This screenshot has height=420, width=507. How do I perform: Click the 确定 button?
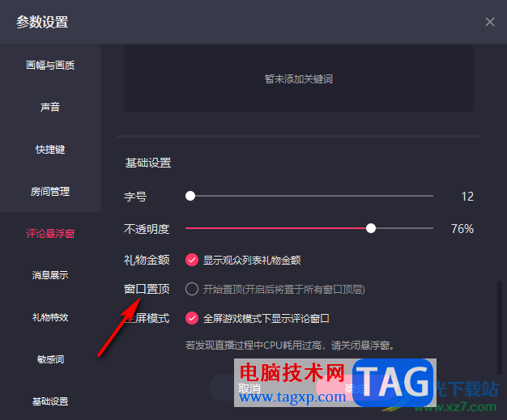pos(356,388)
